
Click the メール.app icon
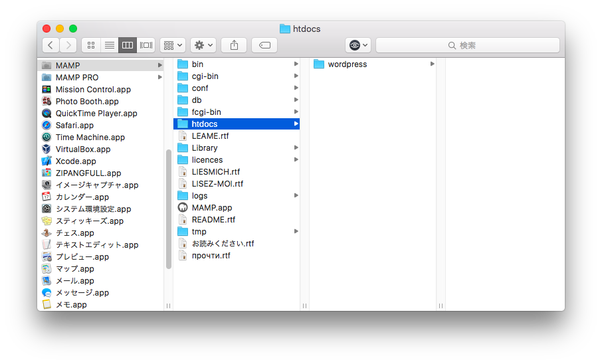point(47,280)
